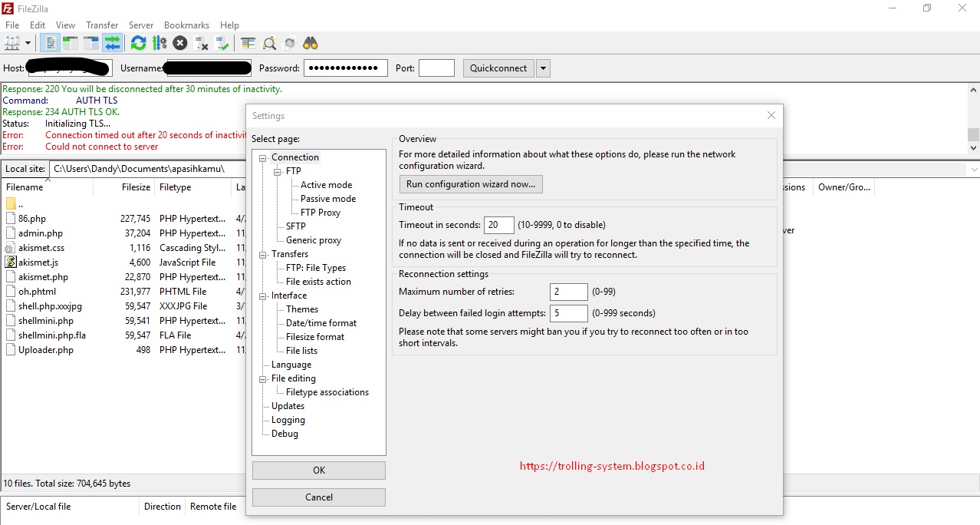Sort local files by Filename column
The height and width of the screenshot is (525, 980).
click(x=47, y=187)
